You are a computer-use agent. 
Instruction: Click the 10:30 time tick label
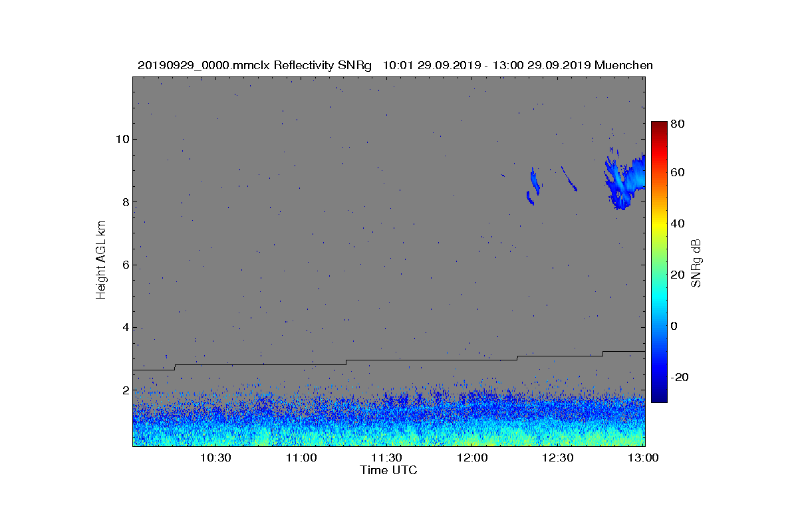point(215,458)
